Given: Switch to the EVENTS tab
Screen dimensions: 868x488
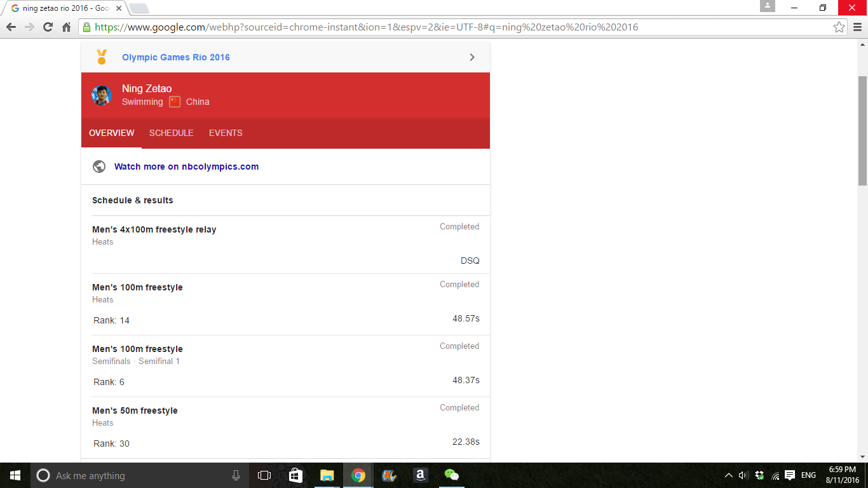Looking at the screenshot, I should (x=226, y=133).
